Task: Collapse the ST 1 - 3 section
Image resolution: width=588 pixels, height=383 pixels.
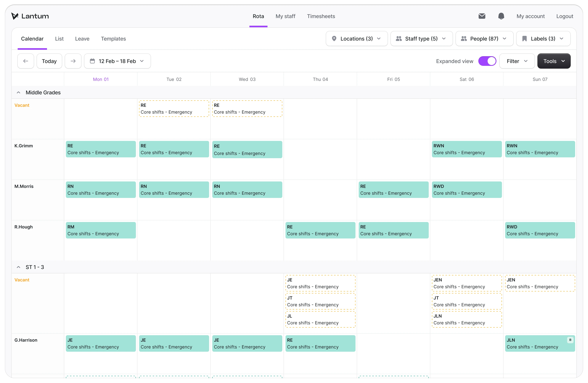Action: (x=18, y=267)
